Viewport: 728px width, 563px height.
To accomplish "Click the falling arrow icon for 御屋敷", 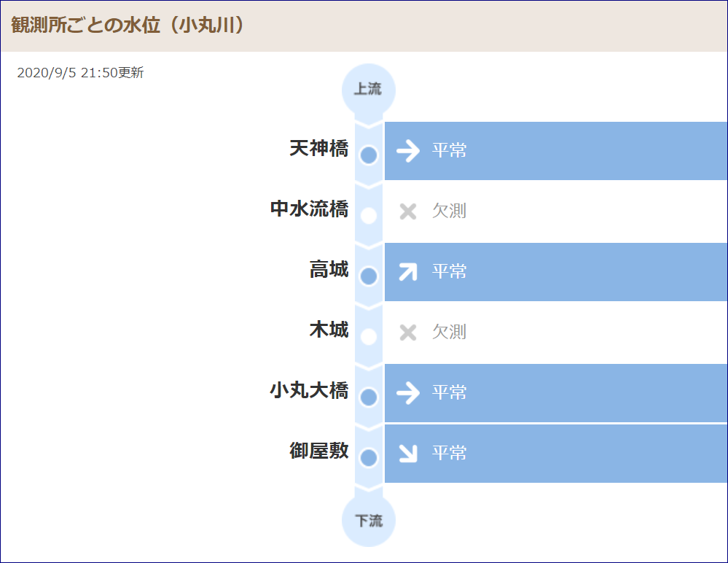I will click(x=407, y=454).
